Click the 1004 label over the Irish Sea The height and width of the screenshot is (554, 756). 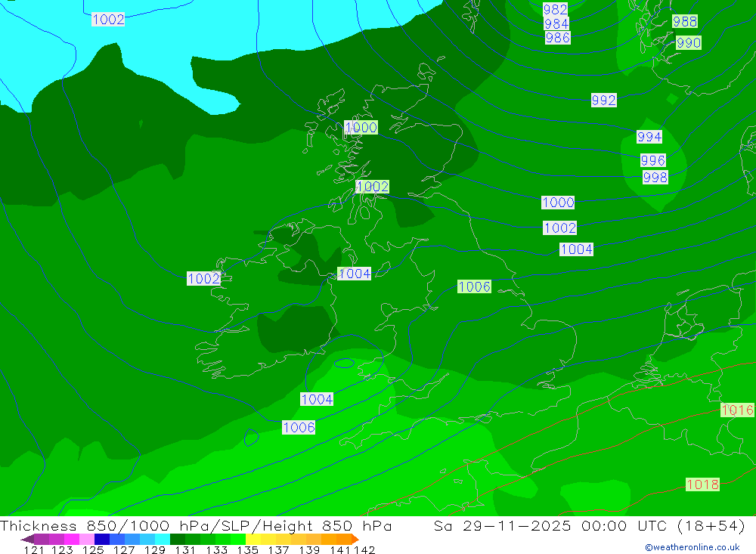pyautogui.click(x=355, y=274)
